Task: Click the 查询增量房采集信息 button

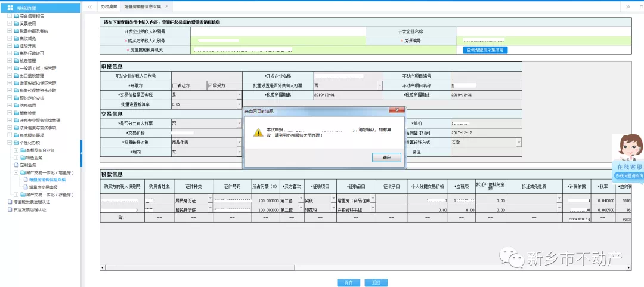Action: (485, 50)
